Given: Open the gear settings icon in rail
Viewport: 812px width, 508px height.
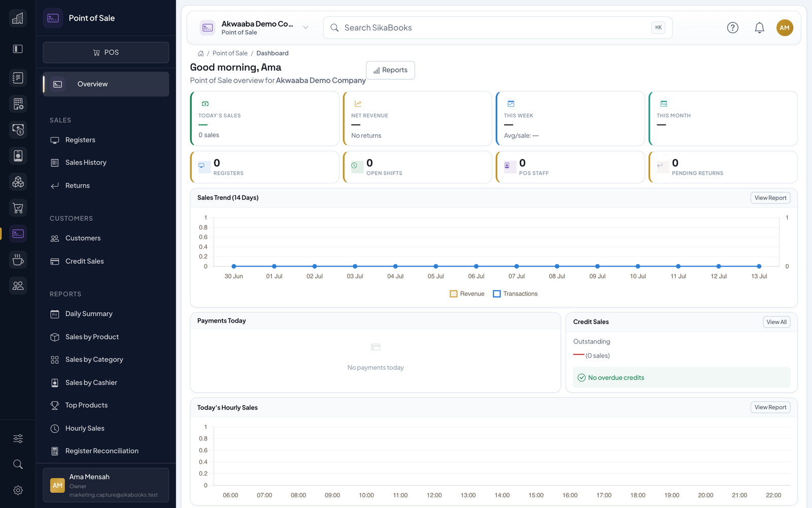Looking at the screenshot, I should pyautogui.click(x=18, y=490).
